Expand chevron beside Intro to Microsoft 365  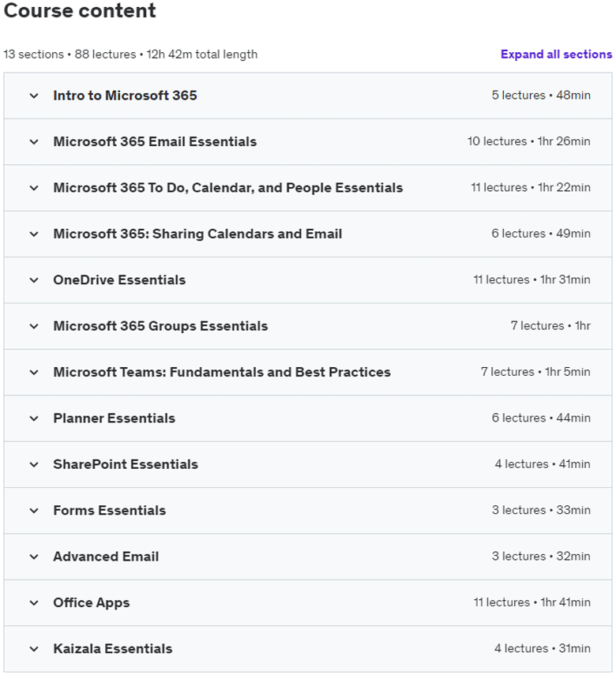tap(34, 96)
